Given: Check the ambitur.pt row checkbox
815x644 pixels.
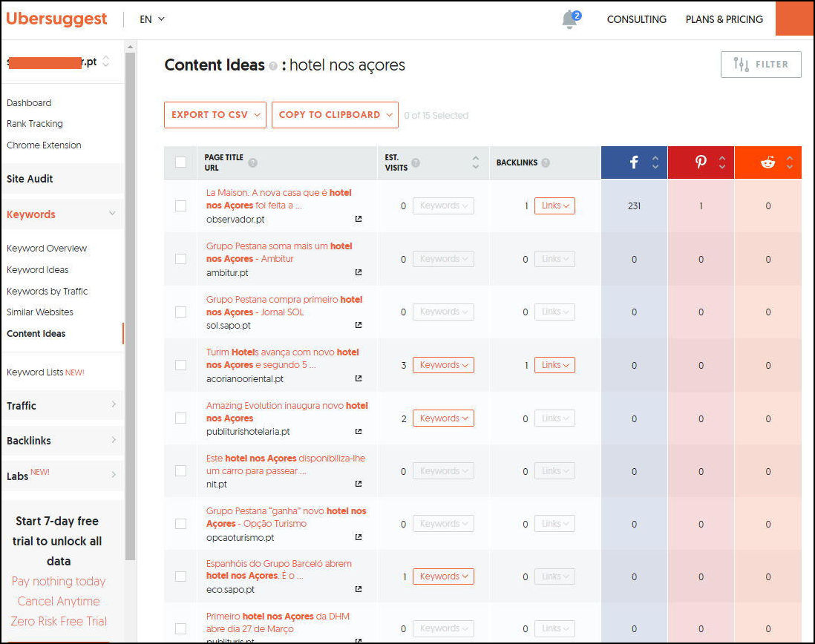Looking at the screenshot, I should coord(181,259).
